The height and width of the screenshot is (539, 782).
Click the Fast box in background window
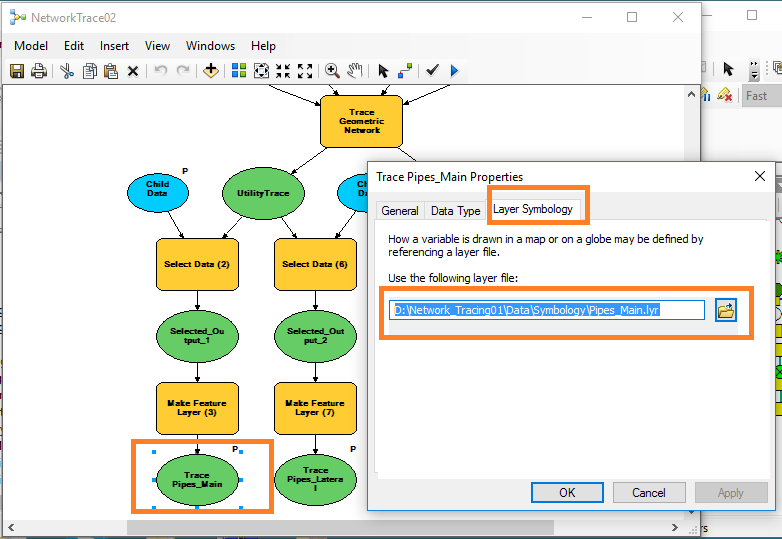762,96
